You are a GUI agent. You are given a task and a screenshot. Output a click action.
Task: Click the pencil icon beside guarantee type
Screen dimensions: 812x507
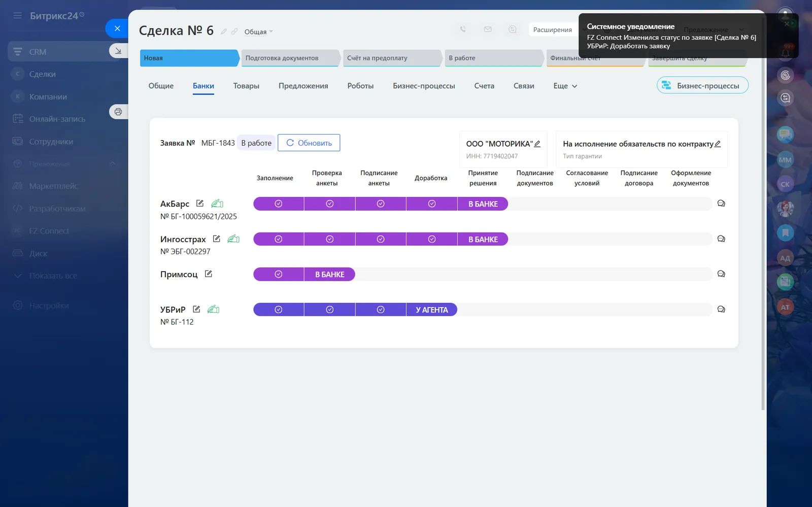pyautogui.click(x=718, y=144)
